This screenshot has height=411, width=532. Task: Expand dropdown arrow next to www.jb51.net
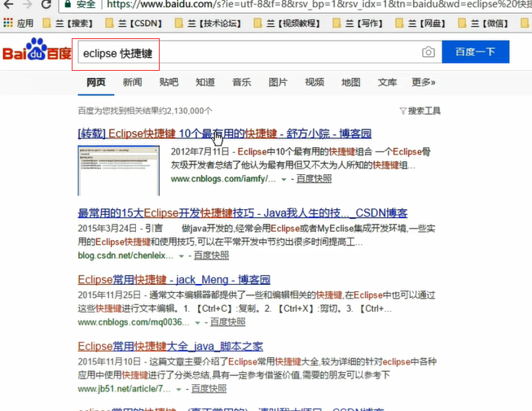[178, 390]
